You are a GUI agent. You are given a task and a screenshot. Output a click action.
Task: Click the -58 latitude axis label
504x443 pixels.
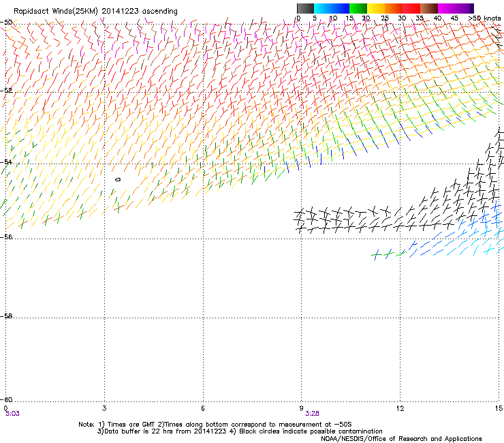tap(6, 316)
